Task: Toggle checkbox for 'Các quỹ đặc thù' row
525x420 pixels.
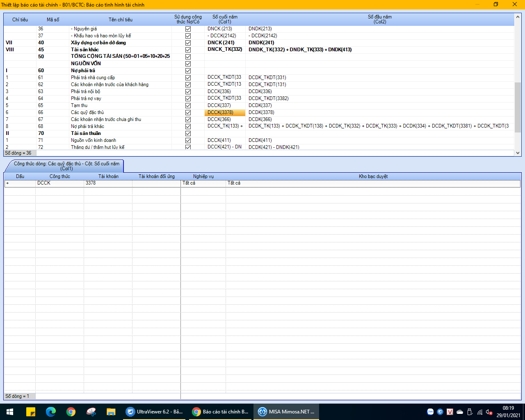Action: tap(188, 113)
